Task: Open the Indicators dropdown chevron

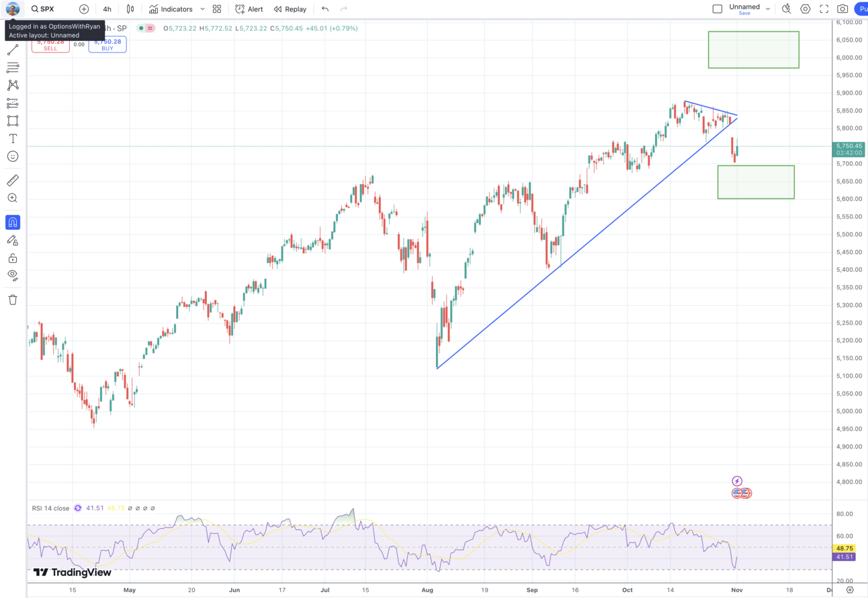Action: coord(202,9)
